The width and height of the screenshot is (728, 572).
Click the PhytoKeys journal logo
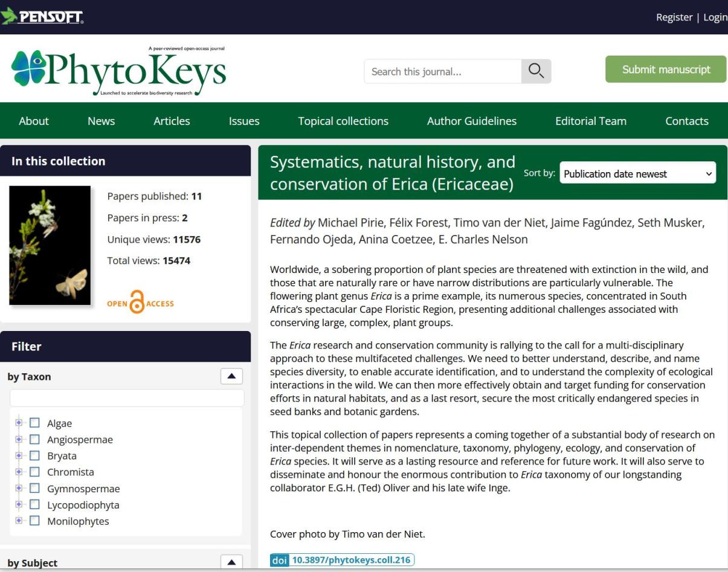click(x=119, y=71)
